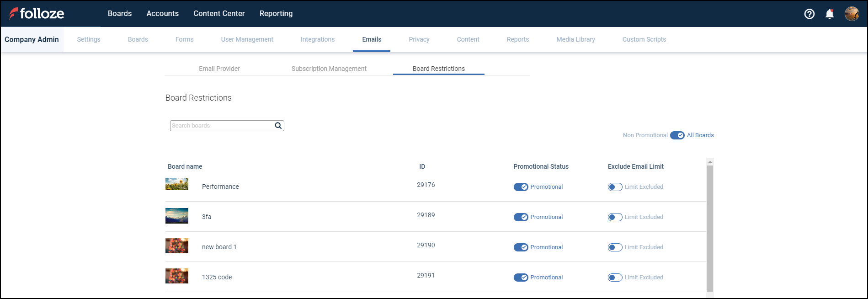This screenshot has height=299, width=868.
Task: Switch to the Subscription Management tab
Action: [x=329, y=69]
